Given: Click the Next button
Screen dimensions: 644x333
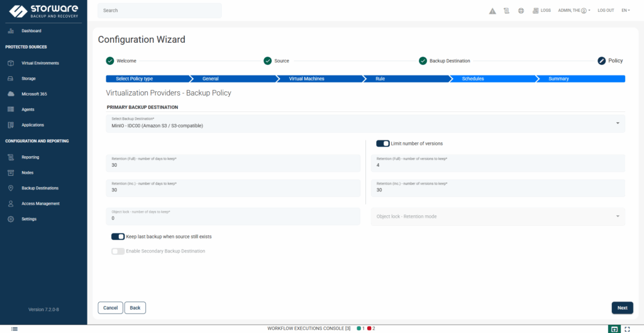Looking at the screenshot, I should tap(622, 308).
